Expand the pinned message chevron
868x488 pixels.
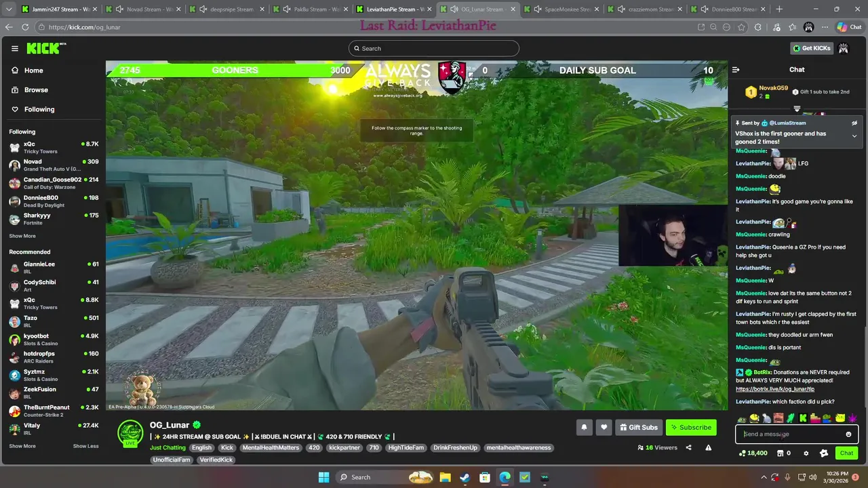pos(854,136)
